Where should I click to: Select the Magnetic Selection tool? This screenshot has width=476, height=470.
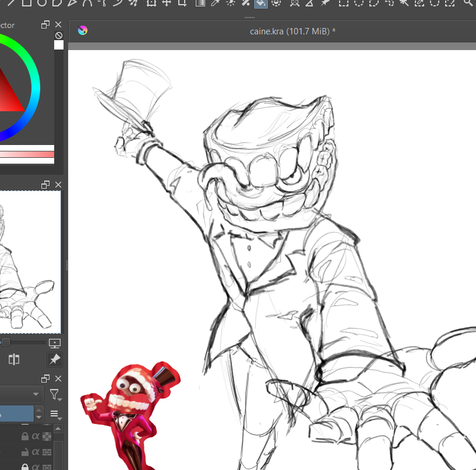450,2
